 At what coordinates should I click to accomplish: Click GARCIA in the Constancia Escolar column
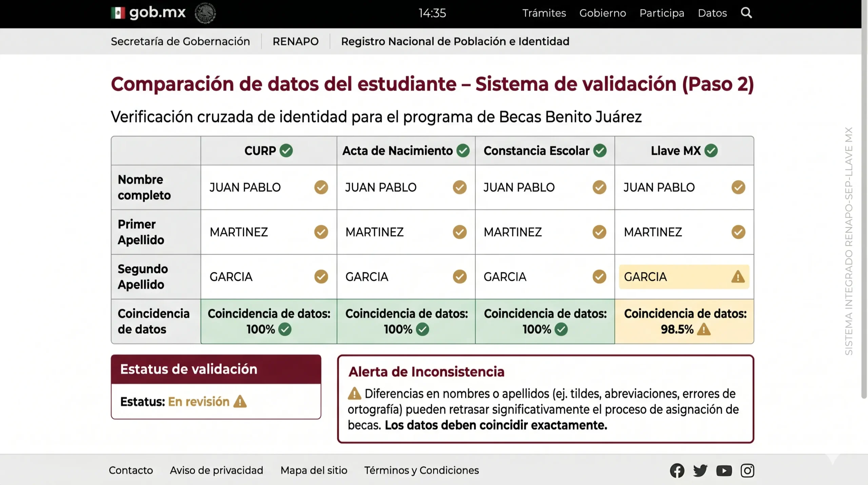tap(505, 277)
